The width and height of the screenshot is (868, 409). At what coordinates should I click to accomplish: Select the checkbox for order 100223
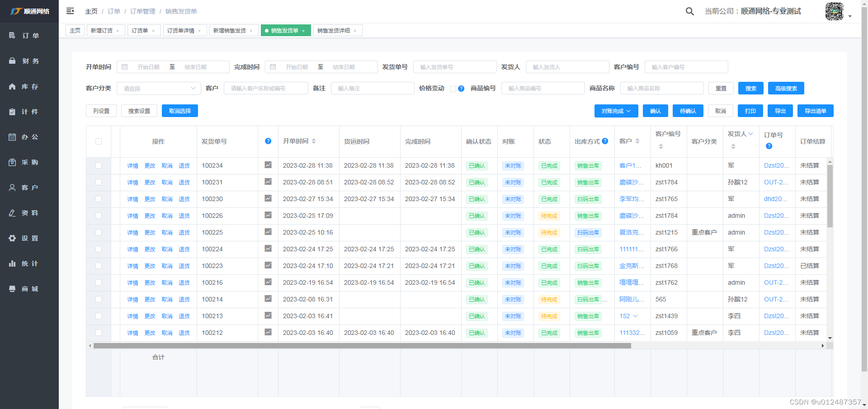tap(99, 266)
